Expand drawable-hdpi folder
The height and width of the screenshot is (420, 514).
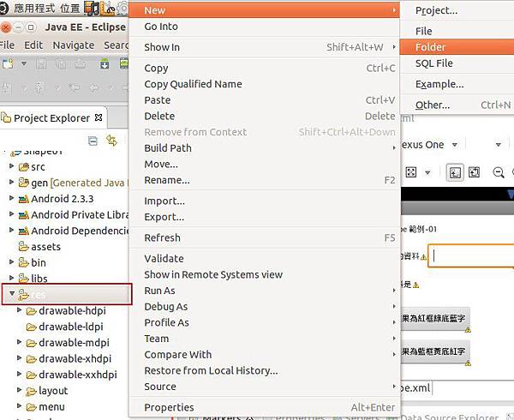[20, 310]
